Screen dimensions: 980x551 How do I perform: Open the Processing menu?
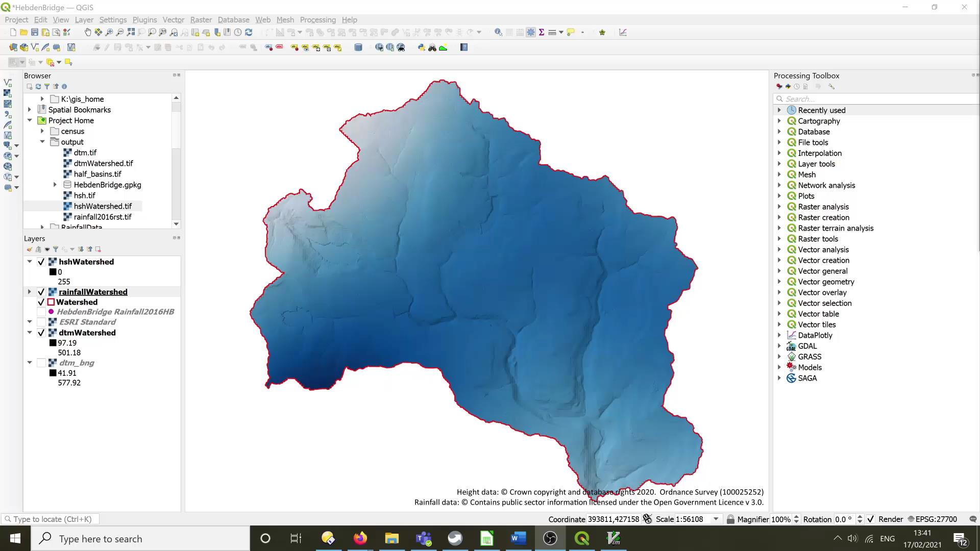click(317, 19)
